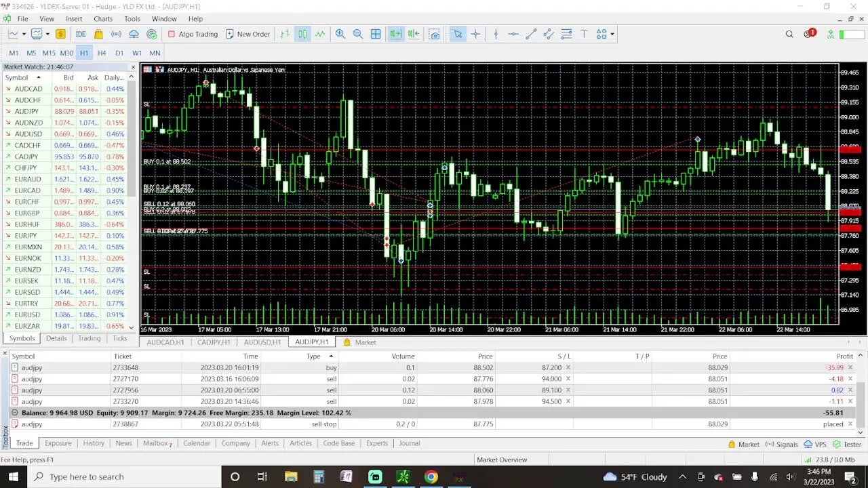Screen dimensions: 868x488
Task: Toggle chart shift from right border
Action: (x=414, y=34)
